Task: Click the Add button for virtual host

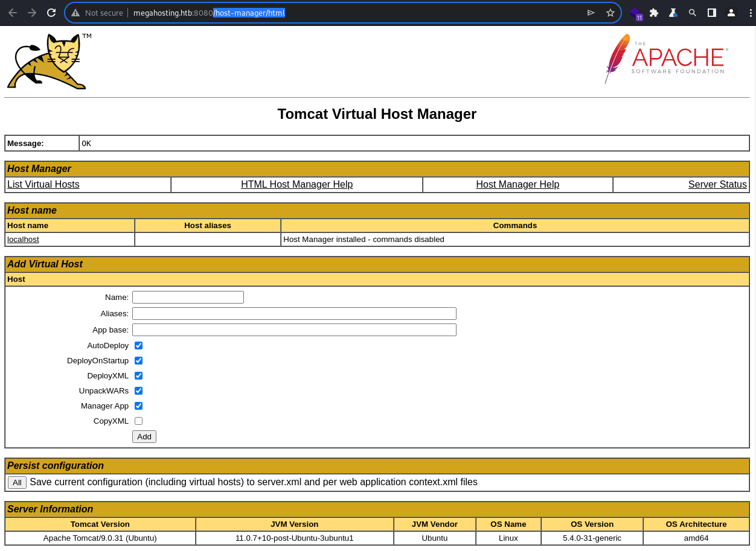Action: click(144, 437)
